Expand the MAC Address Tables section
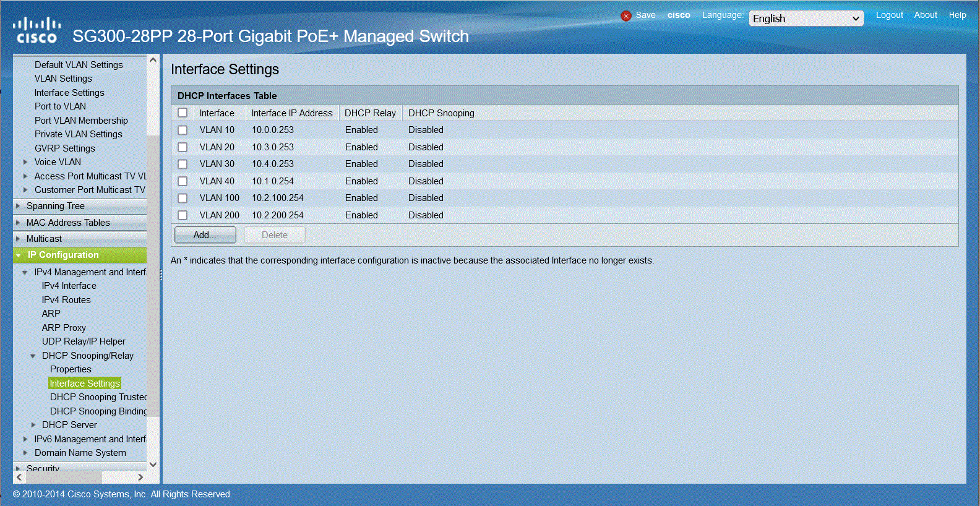980x506 pixels. (x=18, y=223)
